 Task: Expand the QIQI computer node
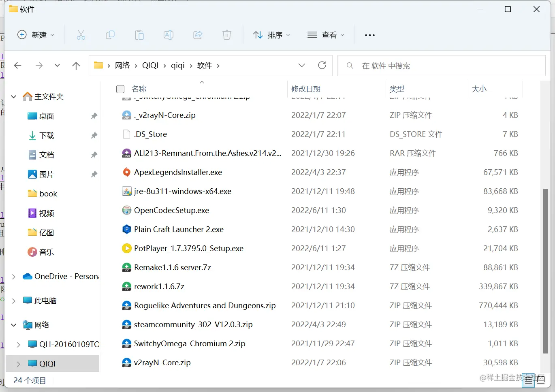click(x=19, y=364)
